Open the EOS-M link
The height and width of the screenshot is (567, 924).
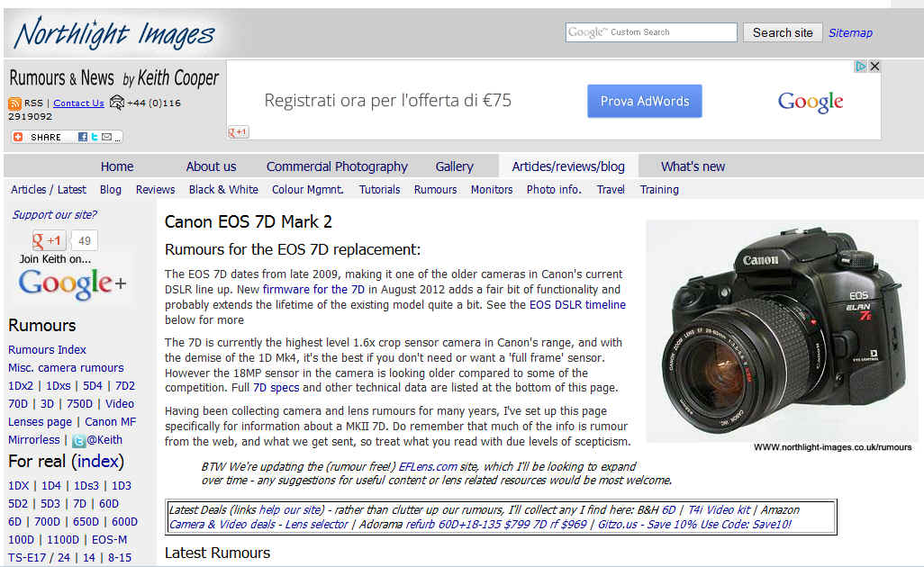click(109, 540)
